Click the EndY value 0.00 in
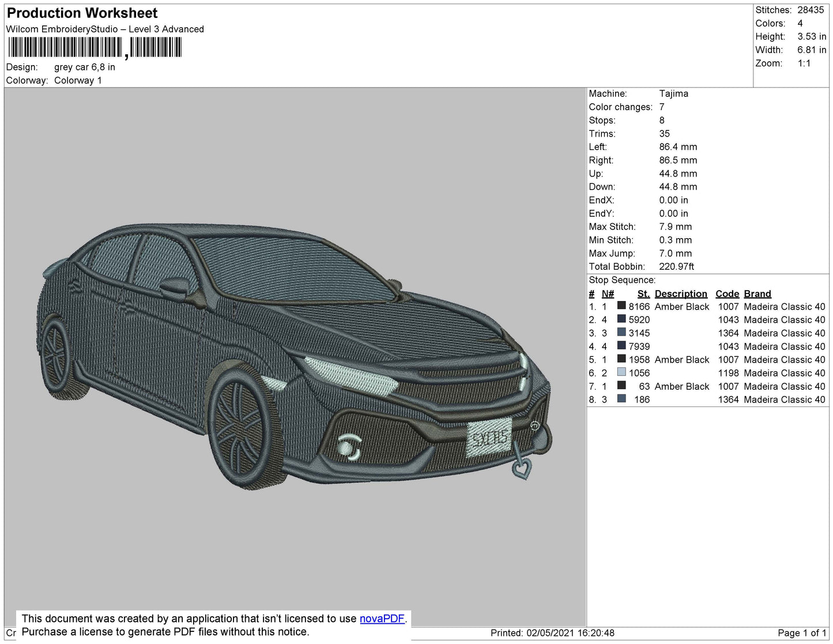The height and width of the screenshot is (644, 833). pyautogui.click(x=673, y=213)
